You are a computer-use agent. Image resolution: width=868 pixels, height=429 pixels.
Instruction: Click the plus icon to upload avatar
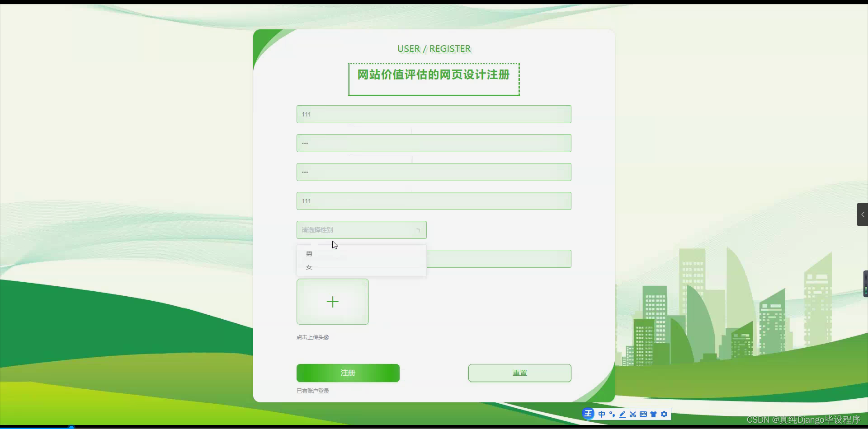pyautogui.click(x=332, y=302)
